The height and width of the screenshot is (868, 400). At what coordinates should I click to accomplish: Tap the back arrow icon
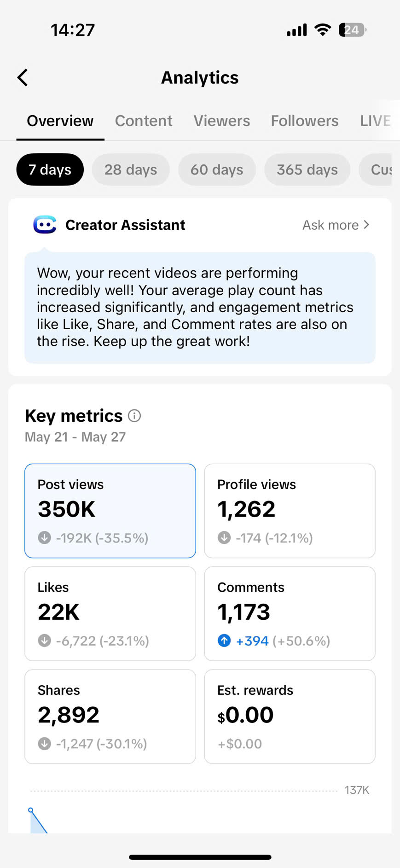click(23, 78)
